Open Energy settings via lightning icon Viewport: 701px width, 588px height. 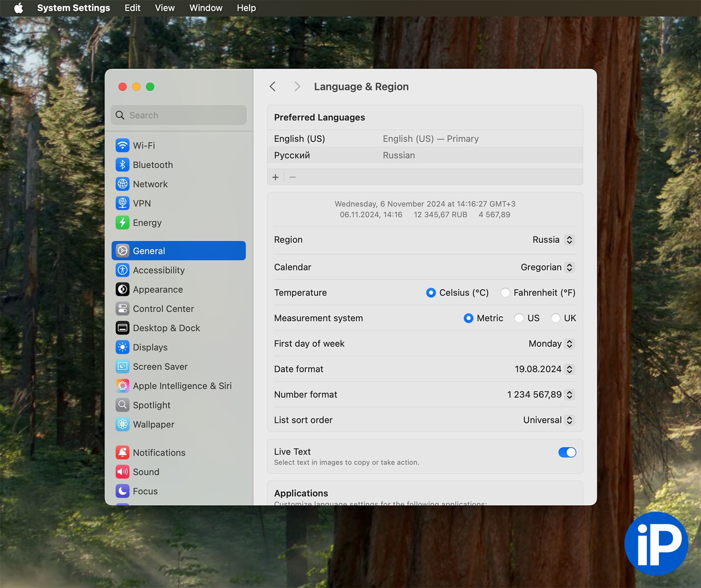pyautogui.click(x=122, y=222)
